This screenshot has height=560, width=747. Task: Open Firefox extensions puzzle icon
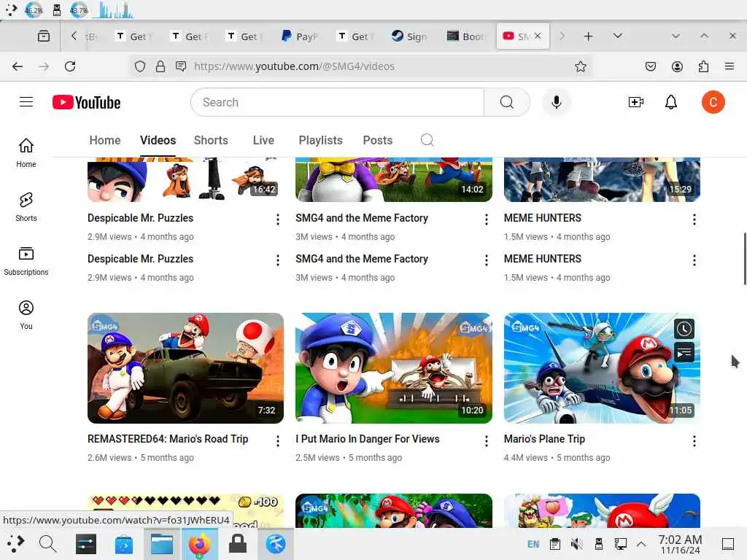pyautogui.click(x=703, y=66)
